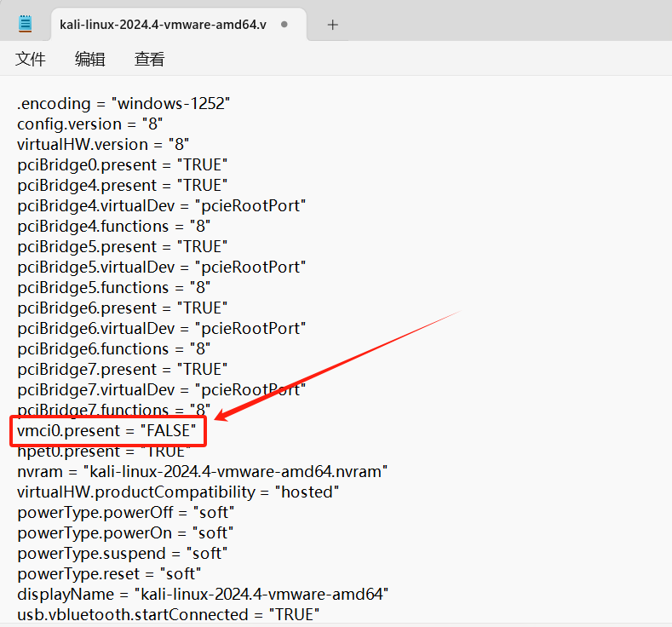Click the line pciBridge4.present = "TRUE"
The image size is (672, 627).
[x=122, y=186]
